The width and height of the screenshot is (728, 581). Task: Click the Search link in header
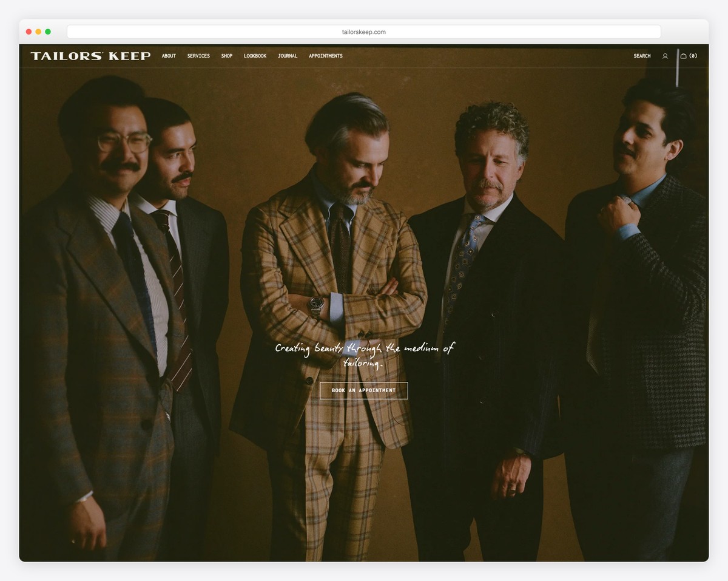pyautogui.click(x=642, y=56)
